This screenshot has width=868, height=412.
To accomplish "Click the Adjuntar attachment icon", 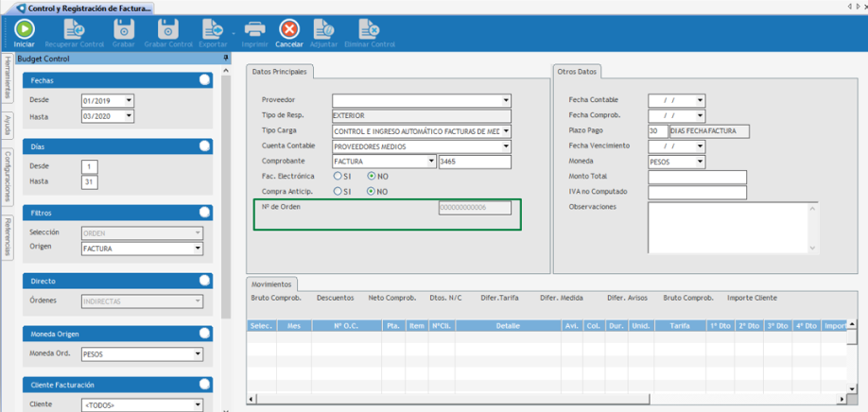I will click(x=322, y=29).
